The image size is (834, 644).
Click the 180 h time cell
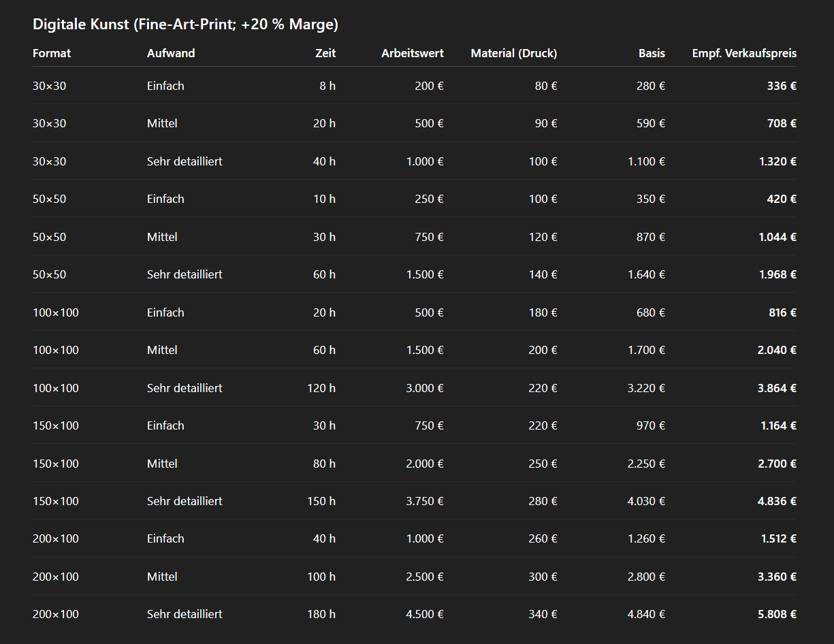point(321,614)
